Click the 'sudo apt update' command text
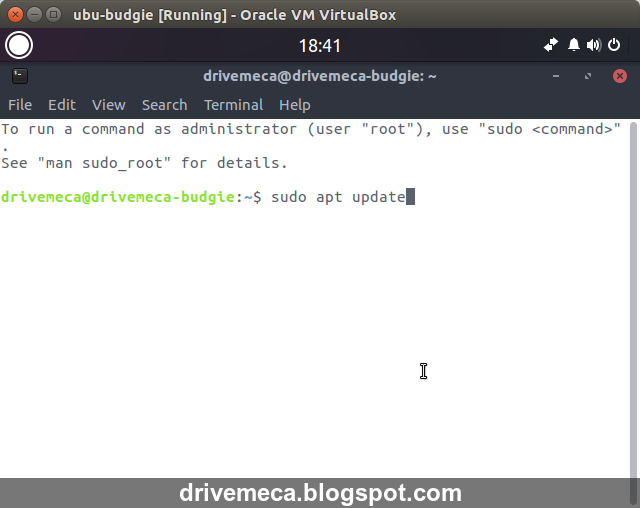 [x=338, y=197]
